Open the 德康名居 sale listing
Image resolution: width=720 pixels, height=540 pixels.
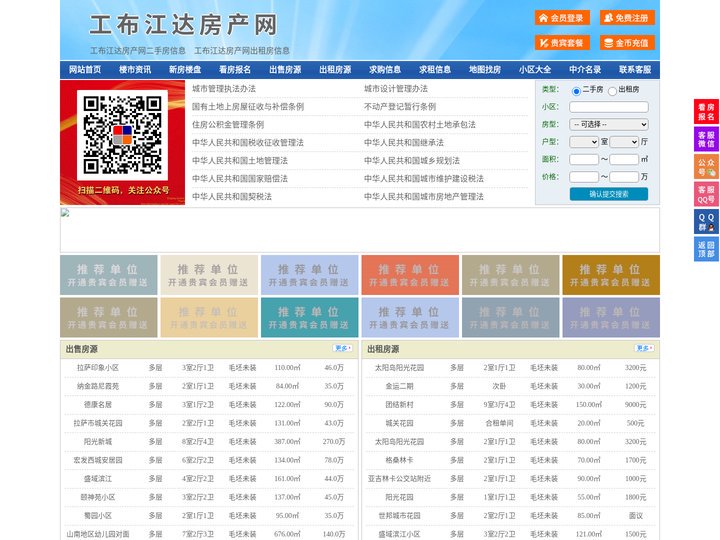pos(98,405)
